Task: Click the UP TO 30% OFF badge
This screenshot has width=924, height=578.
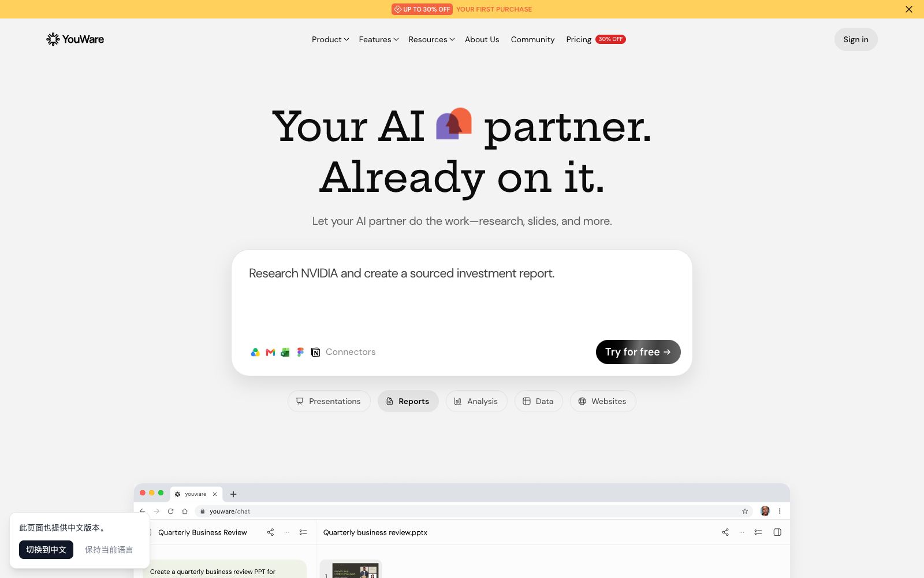Action: (422, 9)
